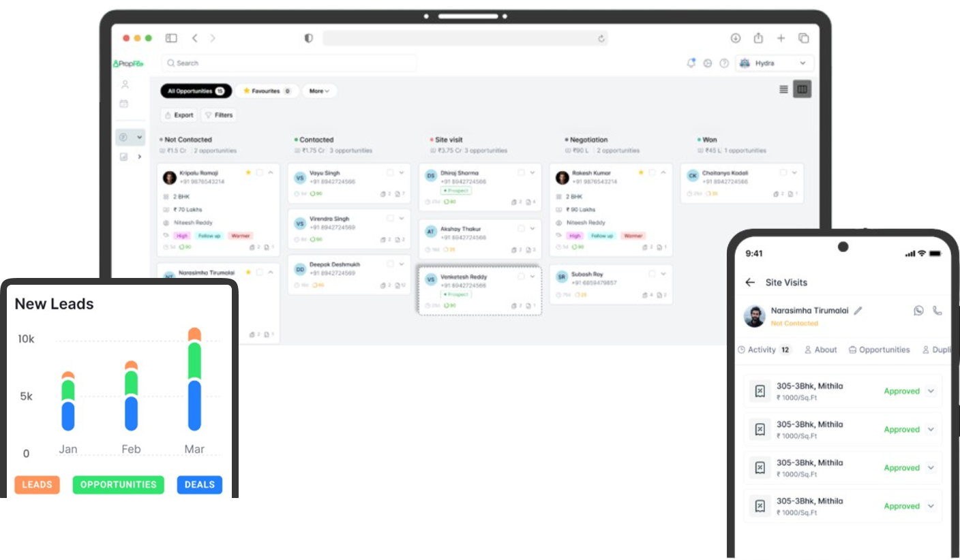
Task: Edit Narasimha Tirumalai's name via pencil icon
Action: point(858,310)
